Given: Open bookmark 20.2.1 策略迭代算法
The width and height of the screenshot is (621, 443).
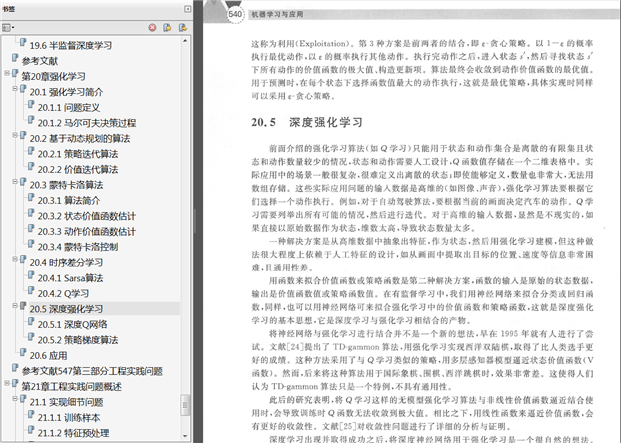Looking at the screenshot, I should [78, 154].
